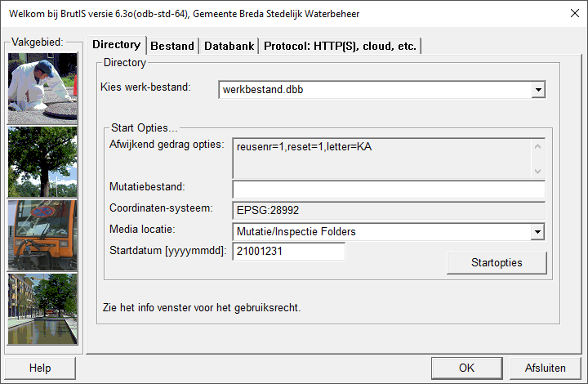The width and height of the screenshot is (588, 384).
Task: Click the Start Opties... group title
Action: click(145, 128)
